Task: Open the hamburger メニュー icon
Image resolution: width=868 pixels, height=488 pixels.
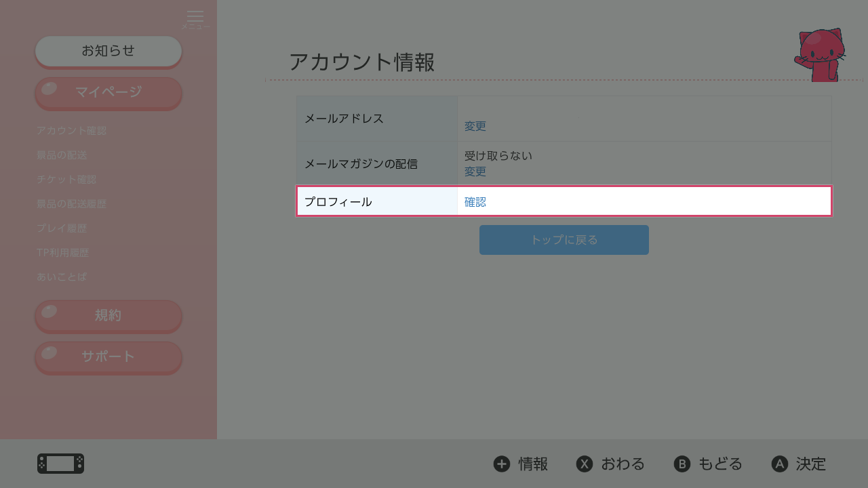Action: (x=195, y=18)
